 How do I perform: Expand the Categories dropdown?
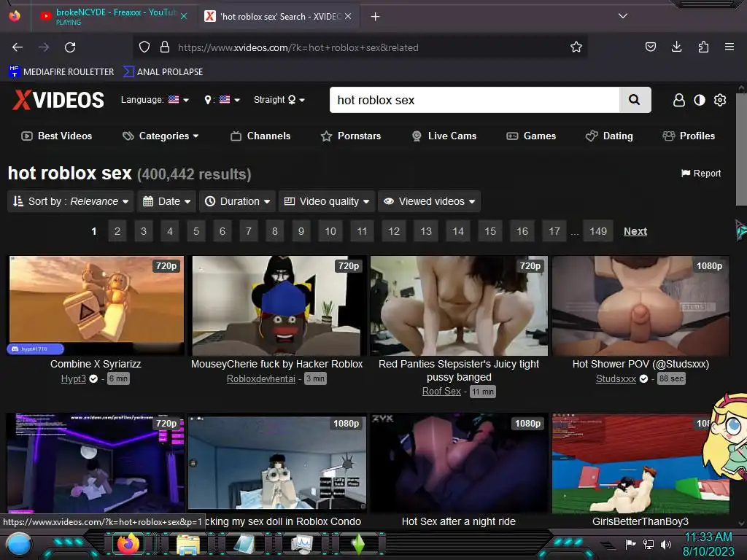tap(160, 136)
